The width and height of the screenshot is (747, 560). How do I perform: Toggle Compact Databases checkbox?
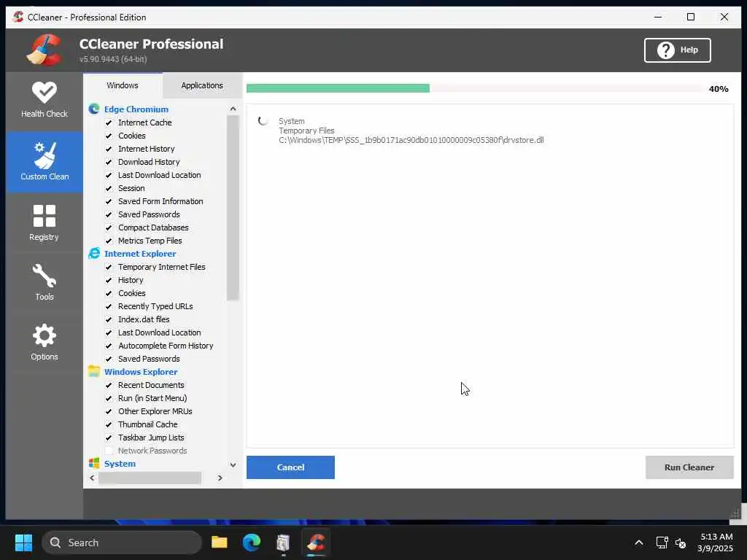tap(109, 227)
